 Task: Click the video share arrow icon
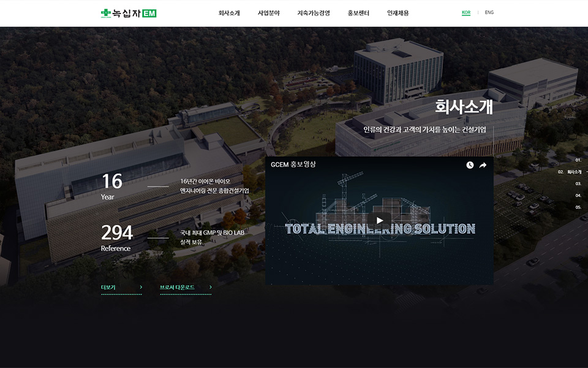pyautogui.click(x=483, y=165)
